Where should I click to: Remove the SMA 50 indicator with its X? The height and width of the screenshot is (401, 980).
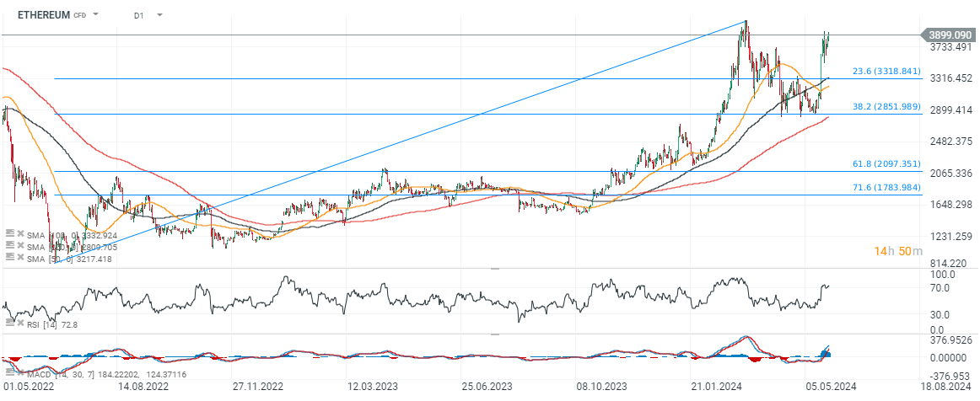point(20,259)
